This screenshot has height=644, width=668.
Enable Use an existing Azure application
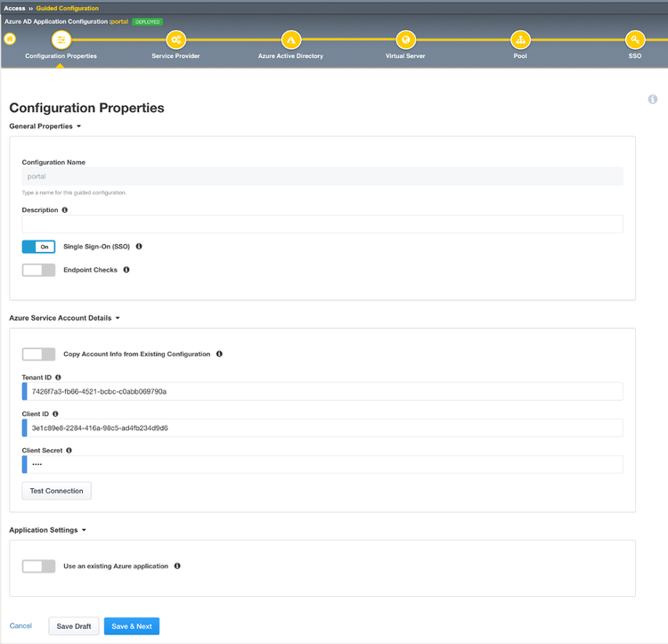(x=39, y=566)
